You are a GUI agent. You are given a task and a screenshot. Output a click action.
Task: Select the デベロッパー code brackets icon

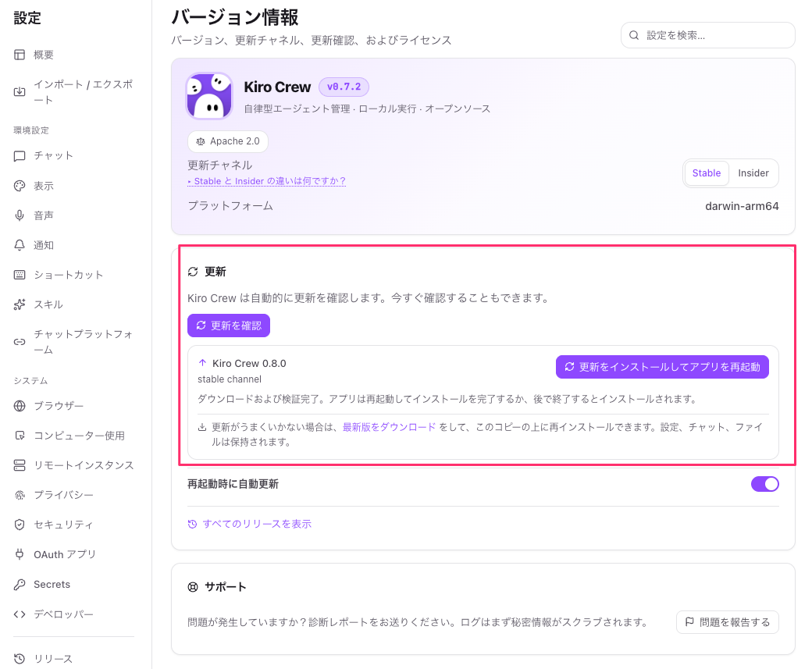point(20,614)
